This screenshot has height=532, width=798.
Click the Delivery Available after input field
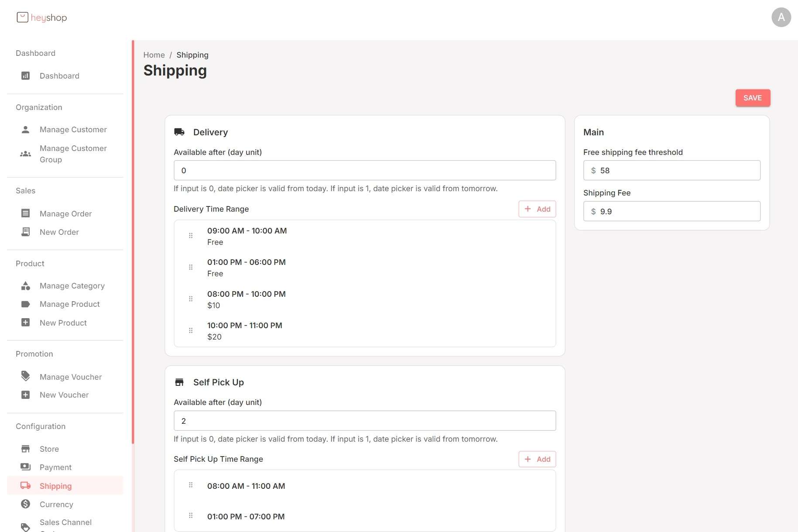(364, 171)
